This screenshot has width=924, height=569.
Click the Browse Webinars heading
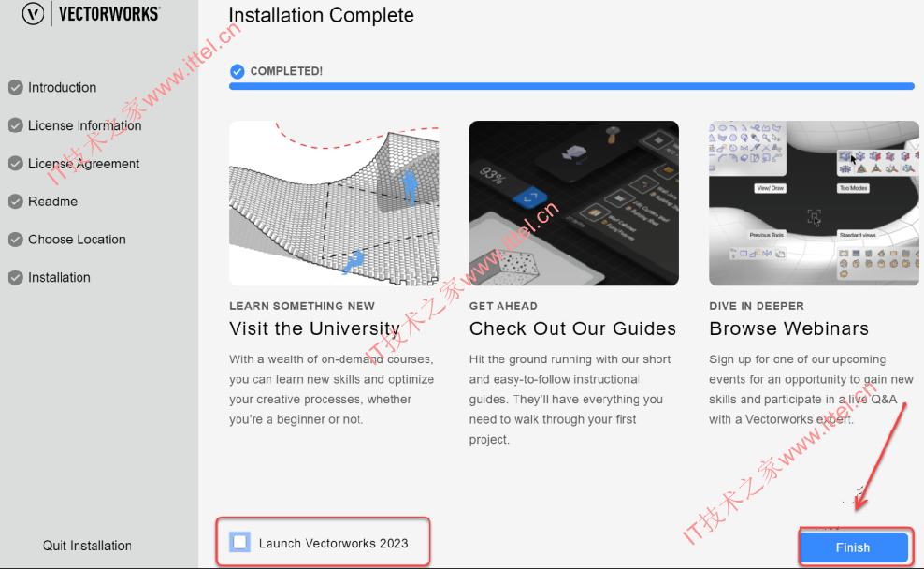click(789, 328)
